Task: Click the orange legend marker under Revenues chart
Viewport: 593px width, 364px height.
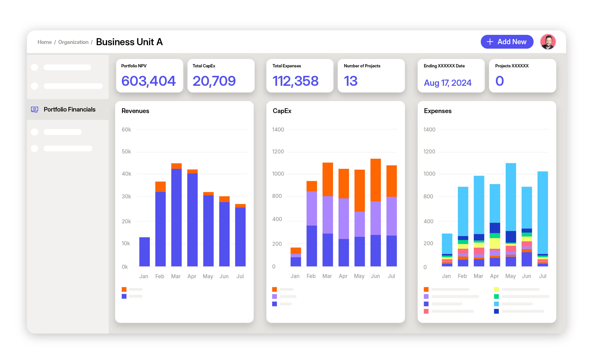Action: [124, 289]
